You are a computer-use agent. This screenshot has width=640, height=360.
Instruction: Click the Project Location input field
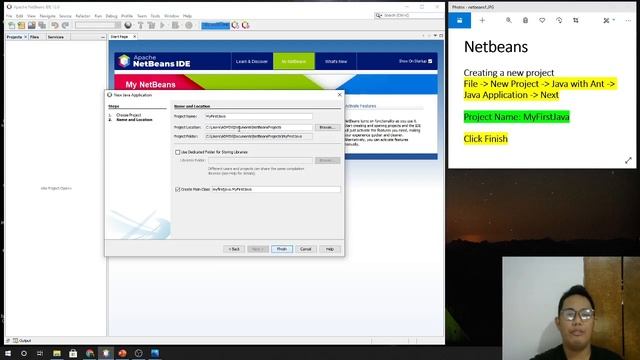coord(258,127)
